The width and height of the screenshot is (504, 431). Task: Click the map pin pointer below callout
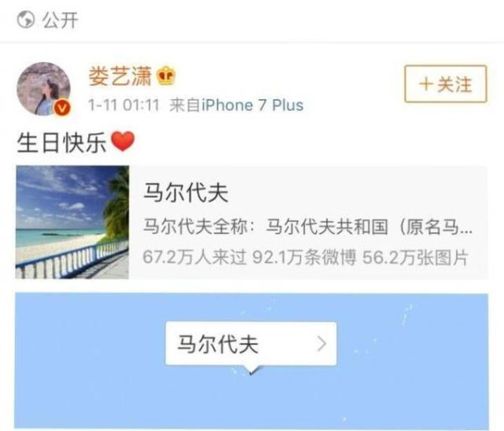[x=251, y=371]
